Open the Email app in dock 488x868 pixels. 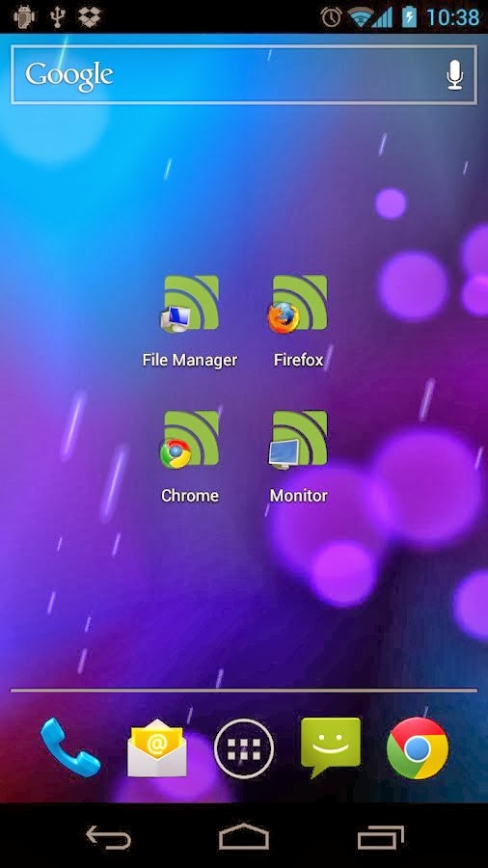157,747
